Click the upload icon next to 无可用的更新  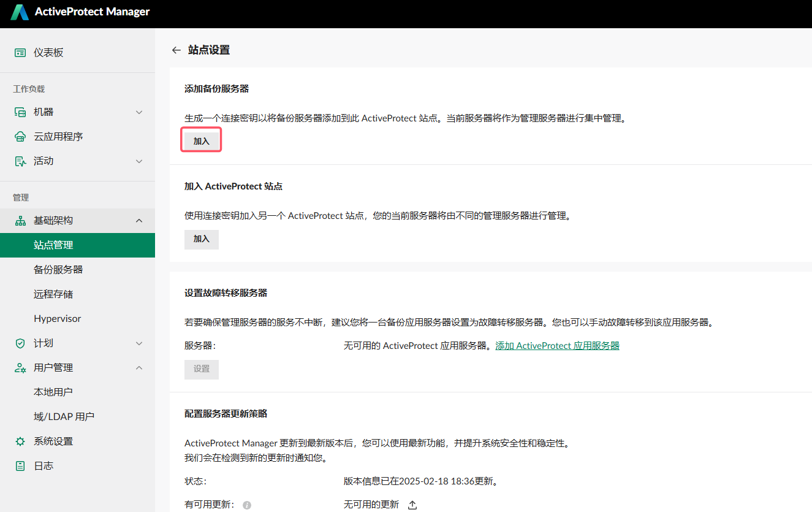pos(412,505)
